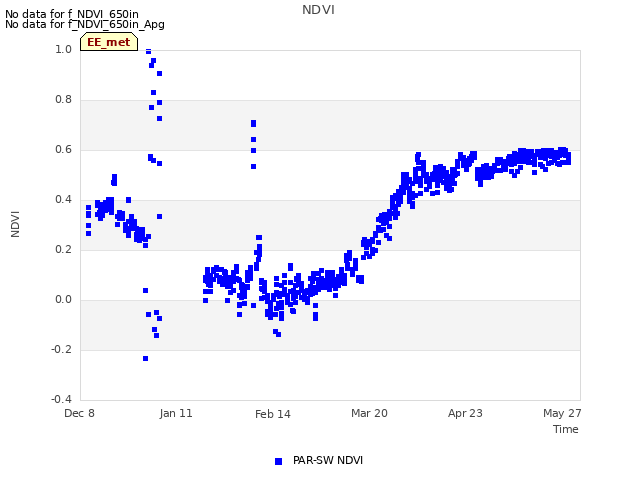Screen dimensions: 640x480
Task: Click the 1.0 y-axis tick label
Action: click(63, 49)
